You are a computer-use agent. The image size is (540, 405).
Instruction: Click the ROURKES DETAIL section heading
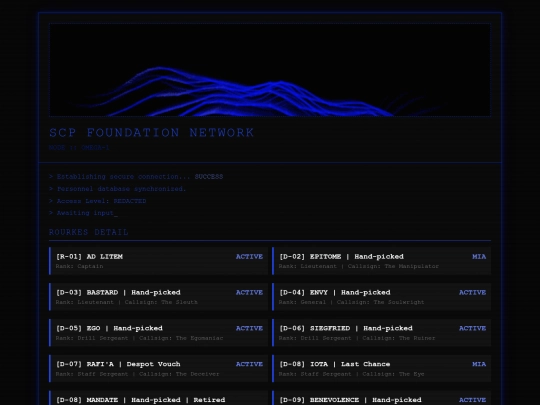[89, 232]
